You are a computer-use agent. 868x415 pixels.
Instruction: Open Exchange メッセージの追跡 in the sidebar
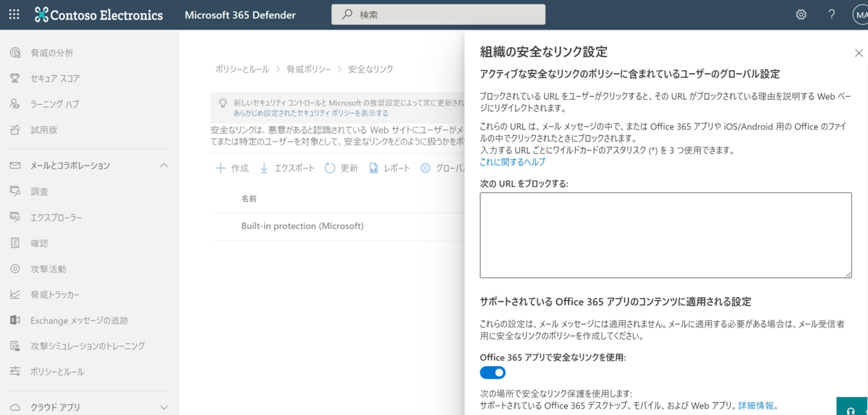[79, 320]
